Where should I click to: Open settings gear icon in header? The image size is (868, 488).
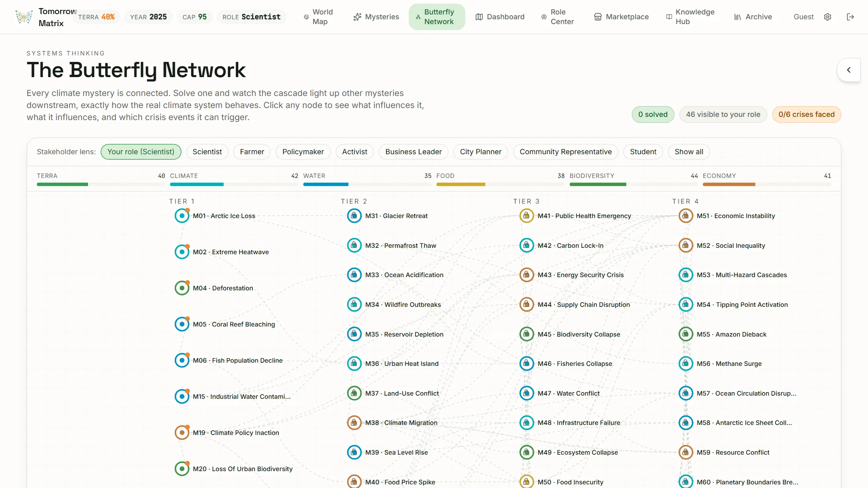pyautogui.click(x=827, y=17)
